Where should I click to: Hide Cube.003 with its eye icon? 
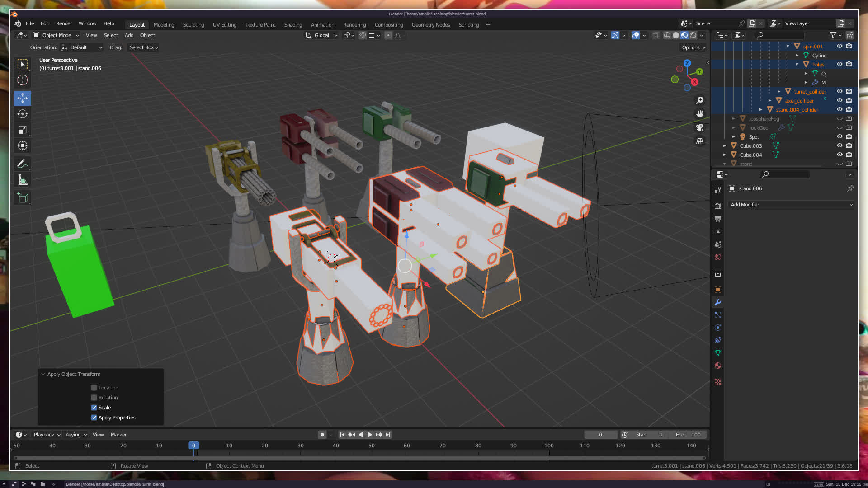click(x=840, y=145)
